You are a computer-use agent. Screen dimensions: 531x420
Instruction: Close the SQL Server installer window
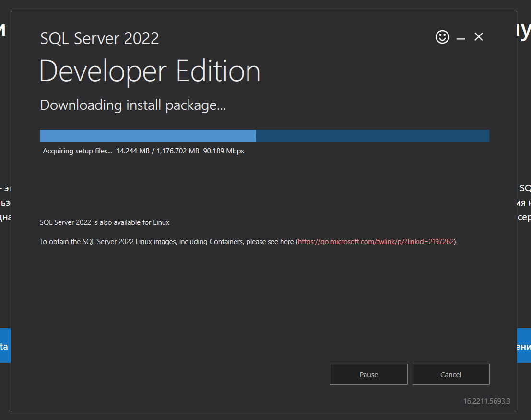coord(479,36)
